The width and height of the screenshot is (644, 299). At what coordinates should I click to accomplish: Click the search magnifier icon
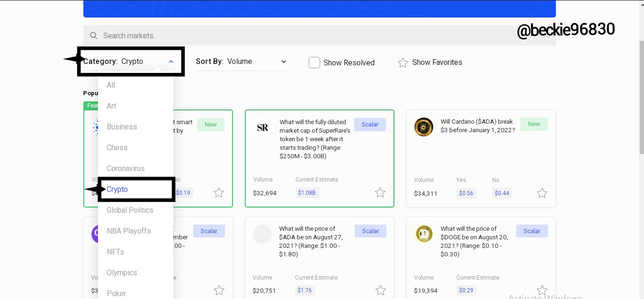click(94, 36)
